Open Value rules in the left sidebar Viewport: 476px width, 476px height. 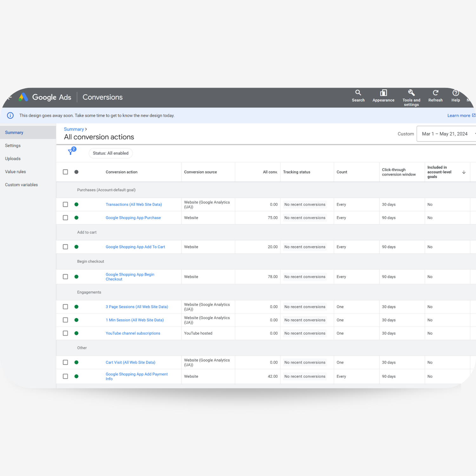tap(28, 172)
